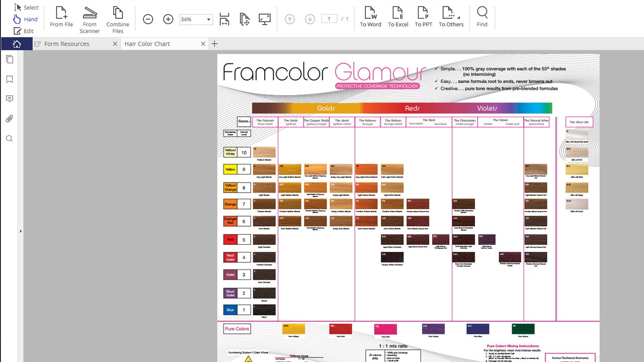The image size is (644, 362).
Task: Go to the previous page arrow
Action: 290,19
